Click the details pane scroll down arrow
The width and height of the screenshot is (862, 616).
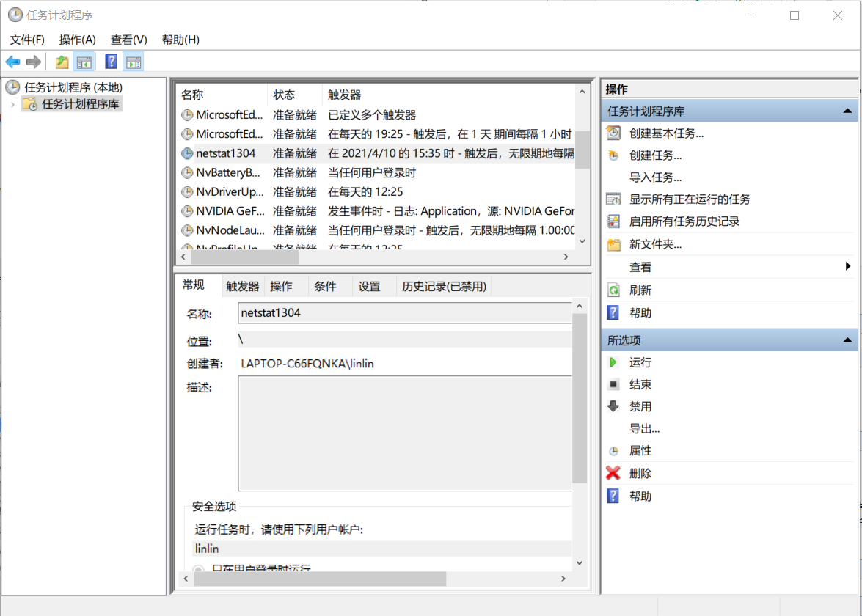click(580, 562)
